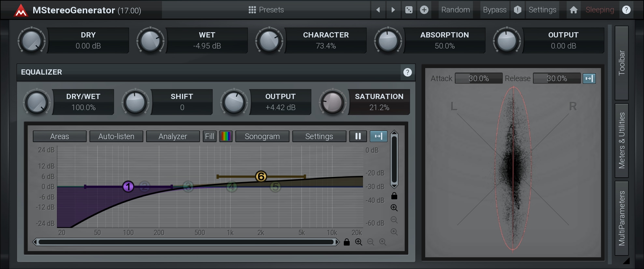This screenshot has width=644, height=269.
Task: Click the randomize dice preset icon
Action: [409, 10]
